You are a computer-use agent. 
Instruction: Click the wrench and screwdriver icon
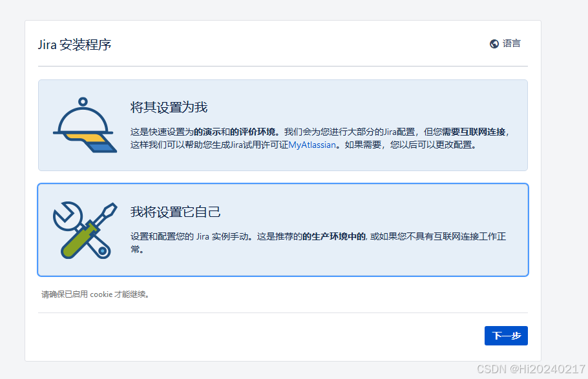pyautogui.click(x=85, y=230)
